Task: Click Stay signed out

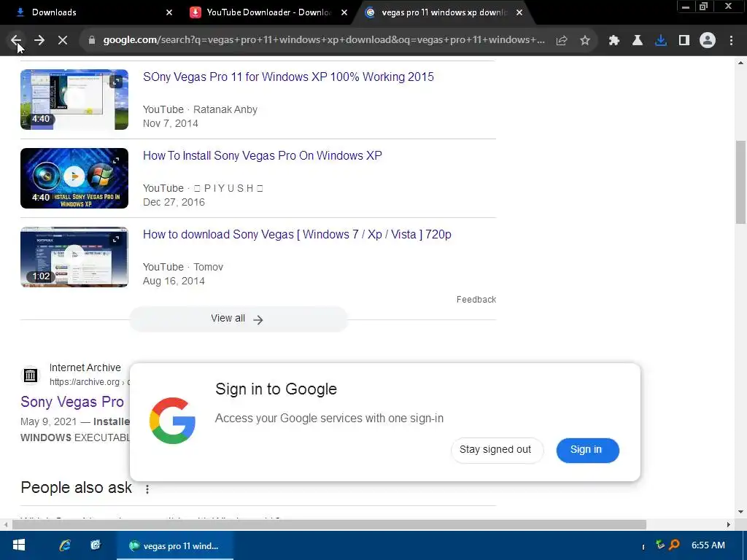Action: tap(497, 450)
